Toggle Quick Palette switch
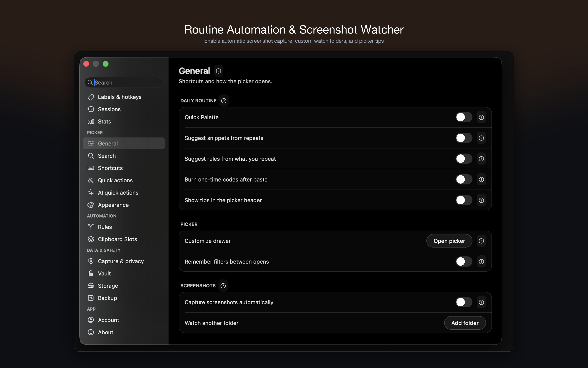 point(464,117)
